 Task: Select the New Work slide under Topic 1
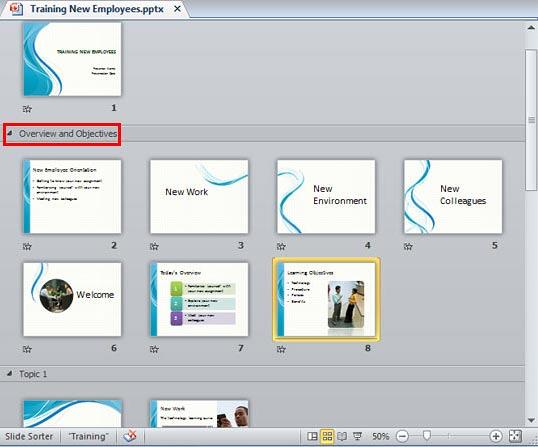(x=199, y=414)
